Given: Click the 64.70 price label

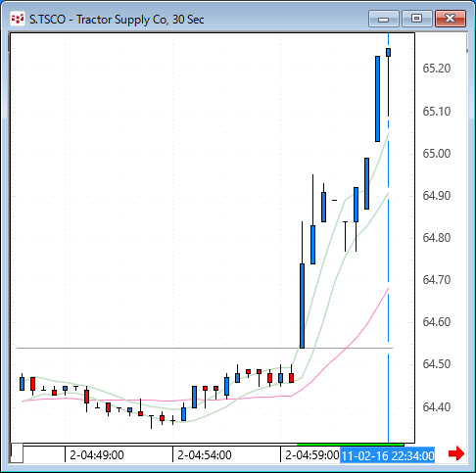Looking at the screenshot, I should (x=437, y=280).
